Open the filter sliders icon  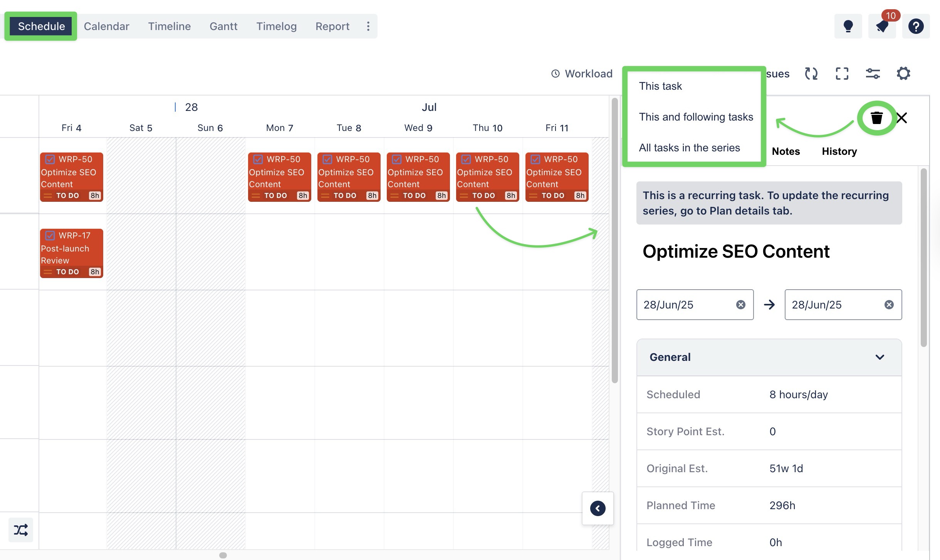[x=873, y=74]
